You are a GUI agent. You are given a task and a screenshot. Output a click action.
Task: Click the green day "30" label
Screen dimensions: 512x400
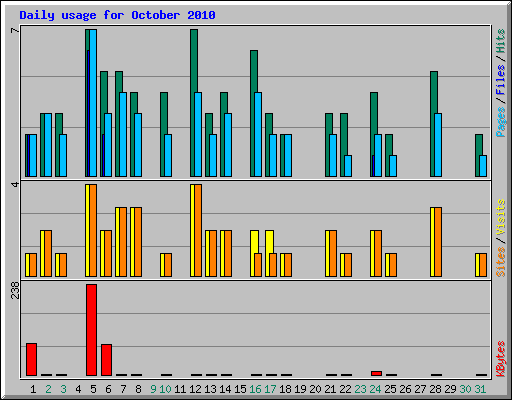(465, 389)
